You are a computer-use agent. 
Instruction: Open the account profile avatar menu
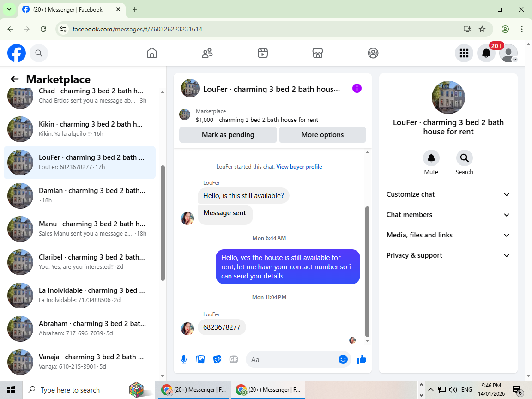click(x=508, y=53)
